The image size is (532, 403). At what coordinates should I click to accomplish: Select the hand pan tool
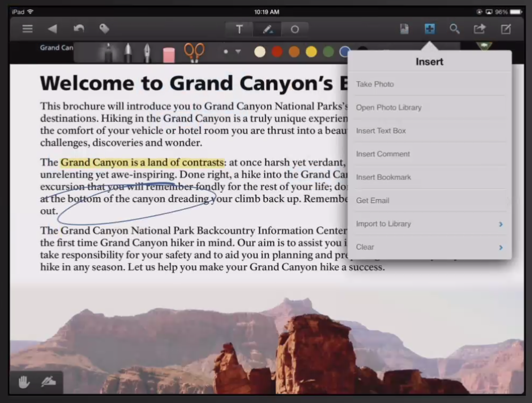pyautogui.click(x=24, y=382)
